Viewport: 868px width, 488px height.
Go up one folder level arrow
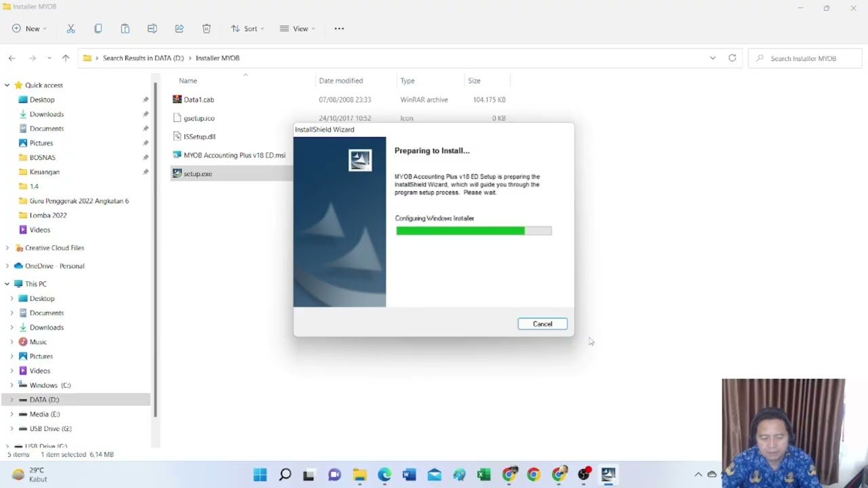click(x=66, y=58)
